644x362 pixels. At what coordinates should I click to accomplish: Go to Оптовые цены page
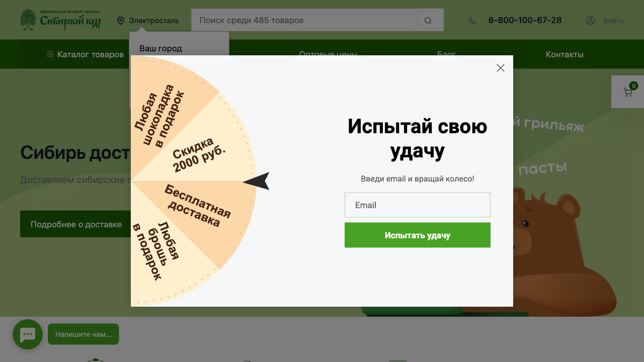(x=328, y=54)
